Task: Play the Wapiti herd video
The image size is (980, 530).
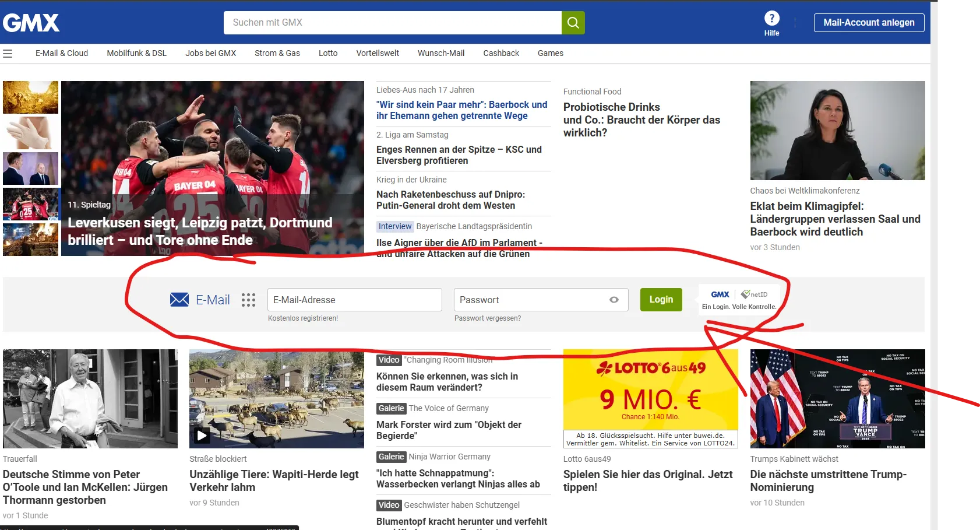Action: coord(202,435)
